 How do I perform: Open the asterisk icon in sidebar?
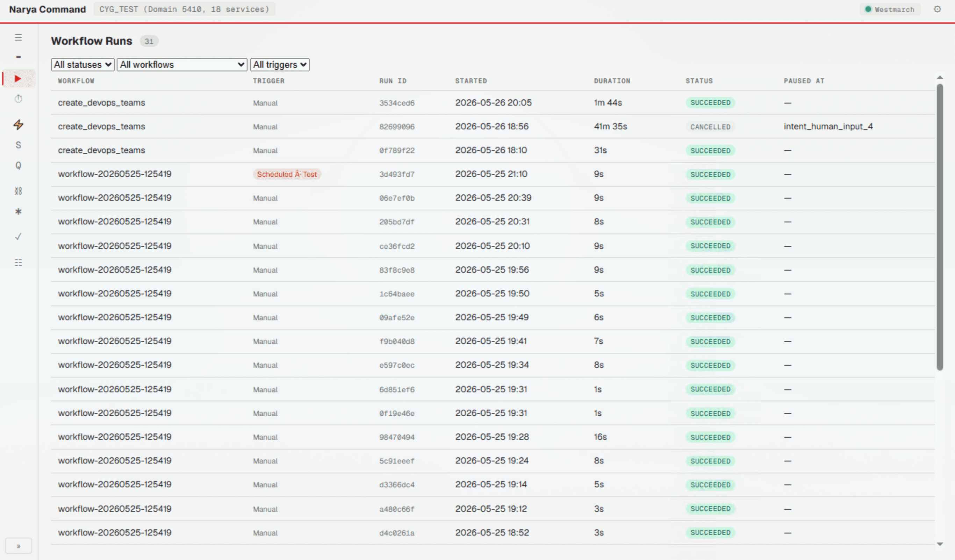18,211
